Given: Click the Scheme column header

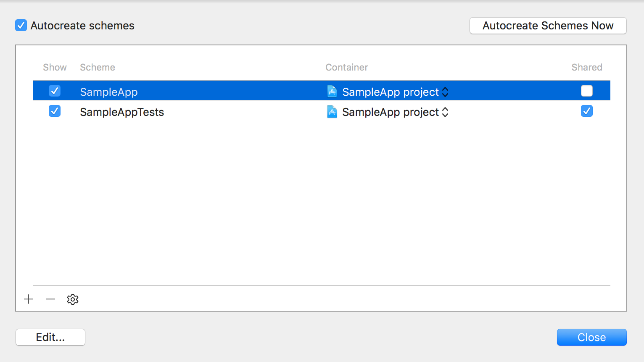Looking at the screenshot, I should [x=98, y=67].
